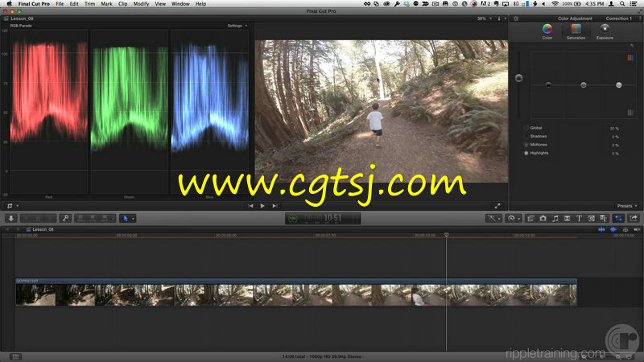The width and height of the screenshot is (644, 362).
Task: Click the playhead marker on timeline ruler
Action: click(447, 235)
